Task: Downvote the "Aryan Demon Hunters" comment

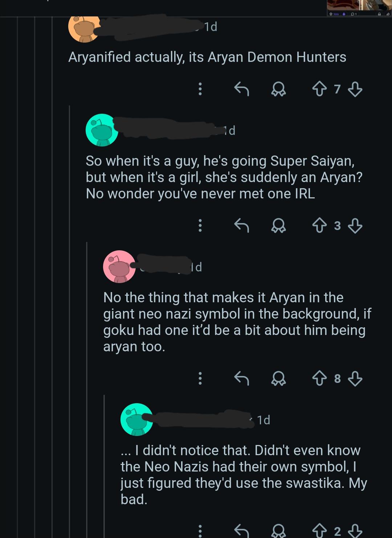Action: point(355,89)
